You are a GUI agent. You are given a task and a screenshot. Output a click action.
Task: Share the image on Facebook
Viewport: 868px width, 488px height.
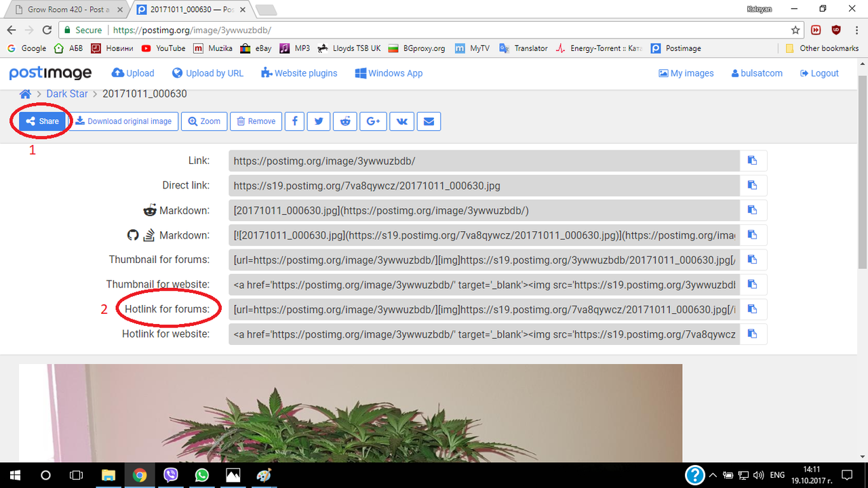click(x=294, y=121)
